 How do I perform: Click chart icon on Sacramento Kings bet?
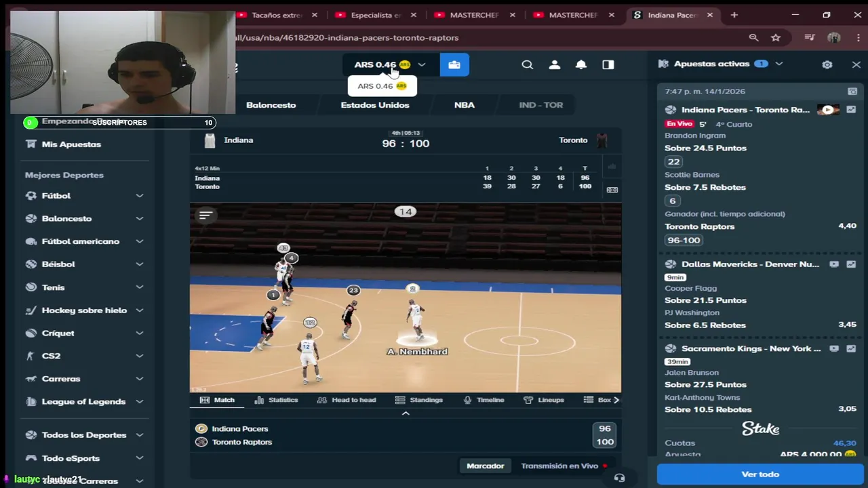851,348
